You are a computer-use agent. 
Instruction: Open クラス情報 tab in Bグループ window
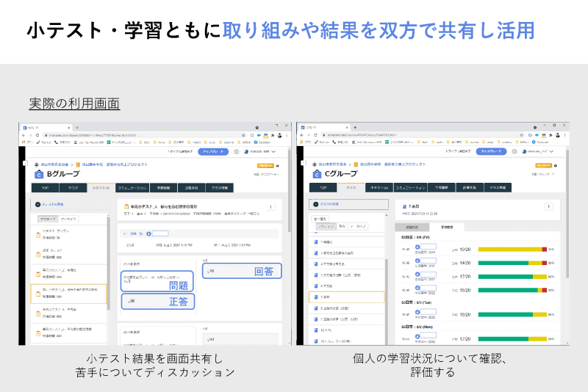point(220,188)
